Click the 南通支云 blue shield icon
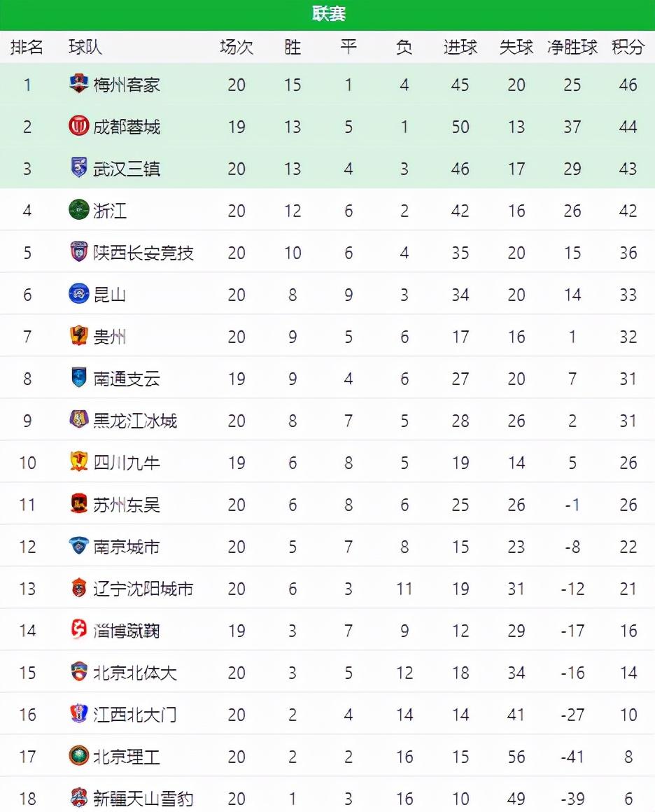The width and height of the screenshot is (655, 812). [x=78, y=377]
